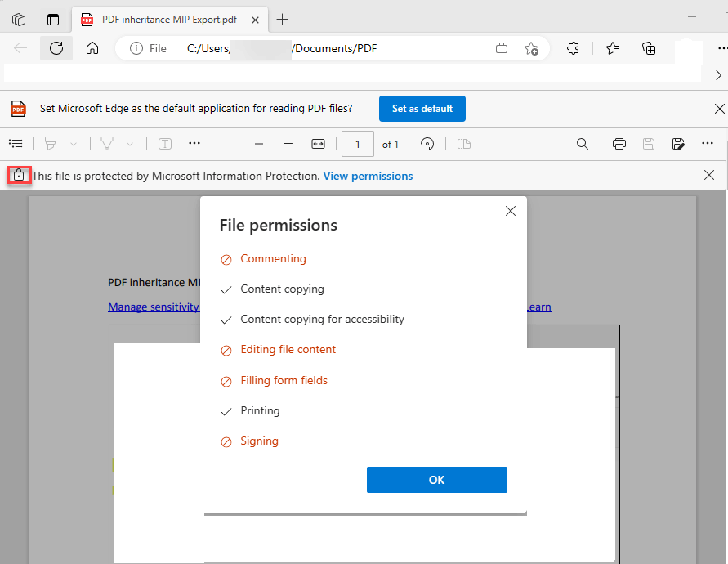
Task: Switch to the PDF inheritance MIP Export tab
Action: pyautogui.click(x=163, y=19)
